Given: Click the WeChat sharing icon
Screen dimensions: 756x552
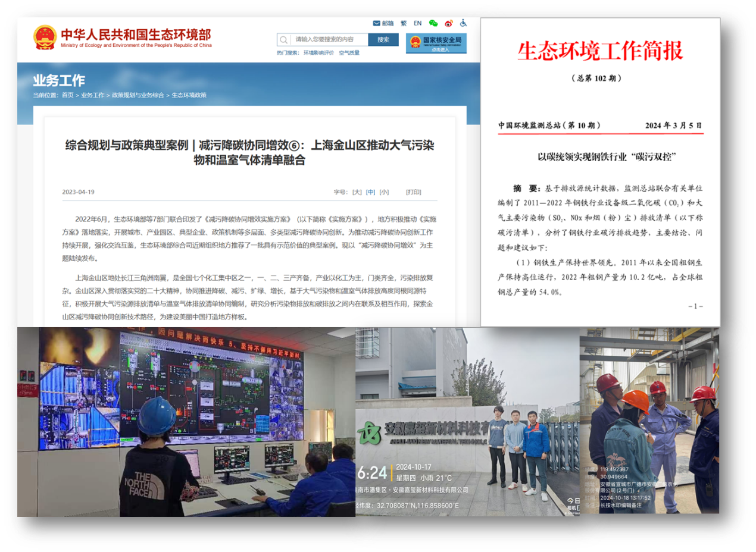Looking at the screenshot, I should pos(433,23).
